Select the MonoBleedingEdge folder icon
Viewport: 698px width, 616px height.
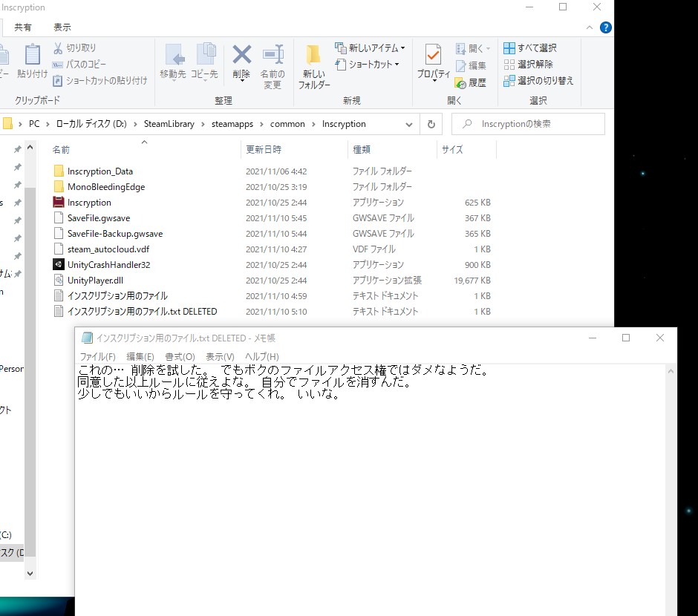(x=59, y=187)
